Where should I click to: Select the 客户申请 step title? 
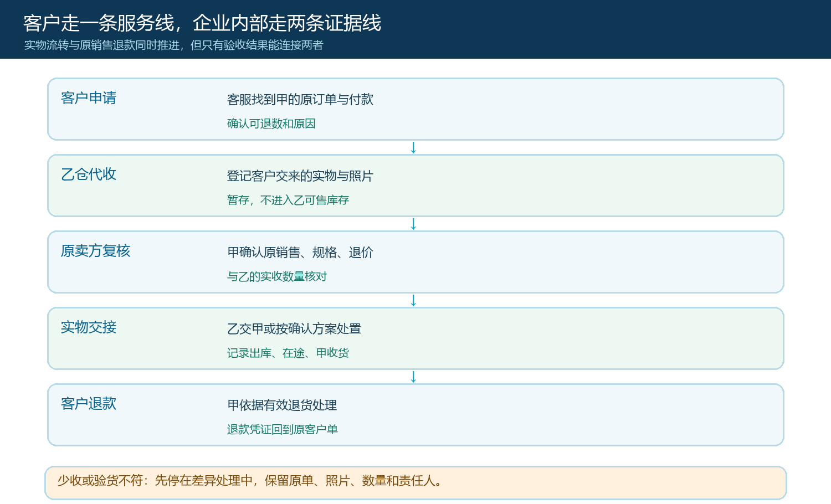point(89,98)
